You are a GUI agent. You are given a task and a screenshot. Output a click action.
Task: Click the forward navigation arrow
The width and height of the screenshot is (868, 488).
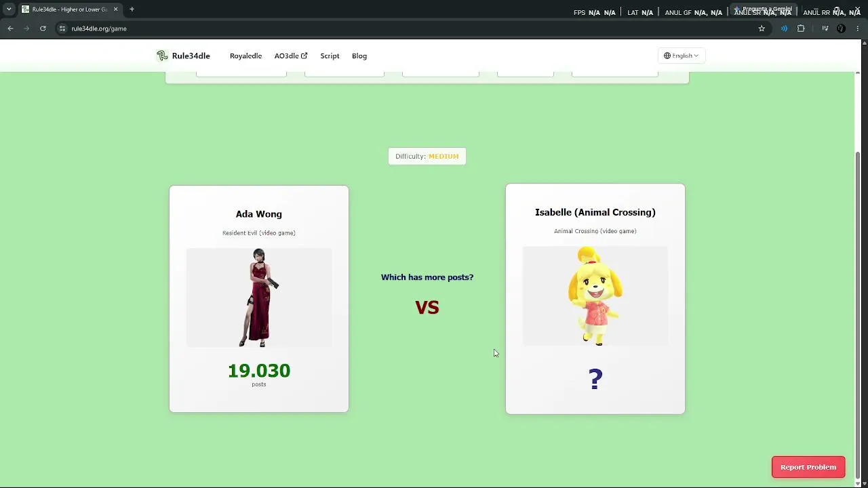[x=26, y=28]
